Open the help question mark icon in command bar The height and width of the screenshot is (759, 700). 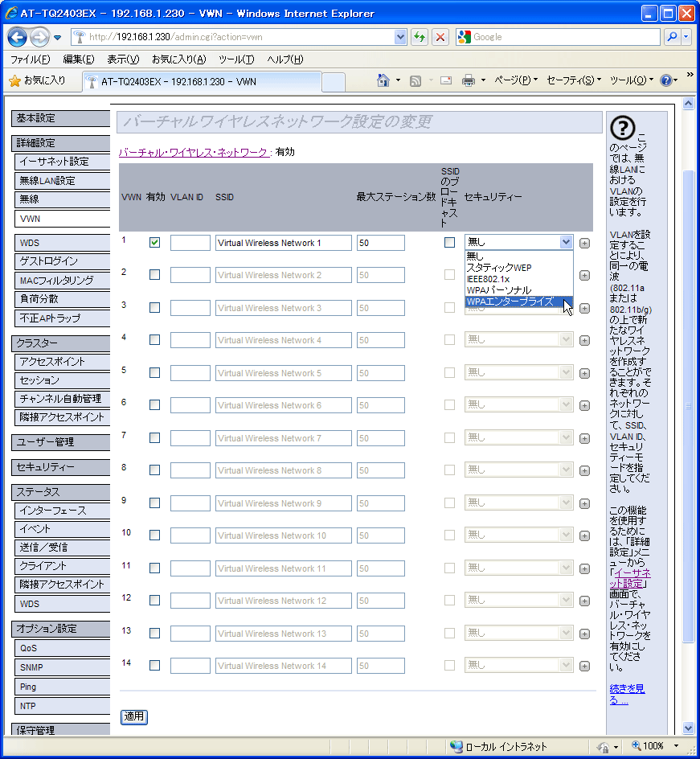click(666, 80)
